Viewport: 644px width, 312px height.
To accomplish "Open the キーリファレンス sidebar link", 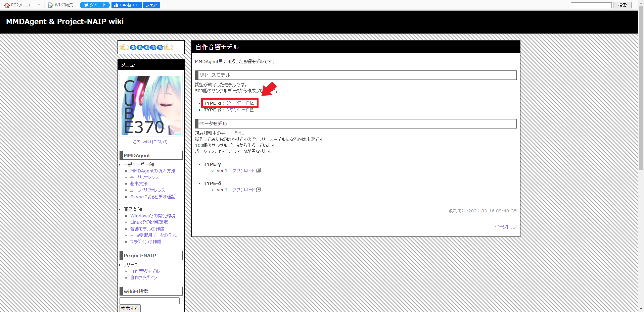I will [x=144, y=177].
